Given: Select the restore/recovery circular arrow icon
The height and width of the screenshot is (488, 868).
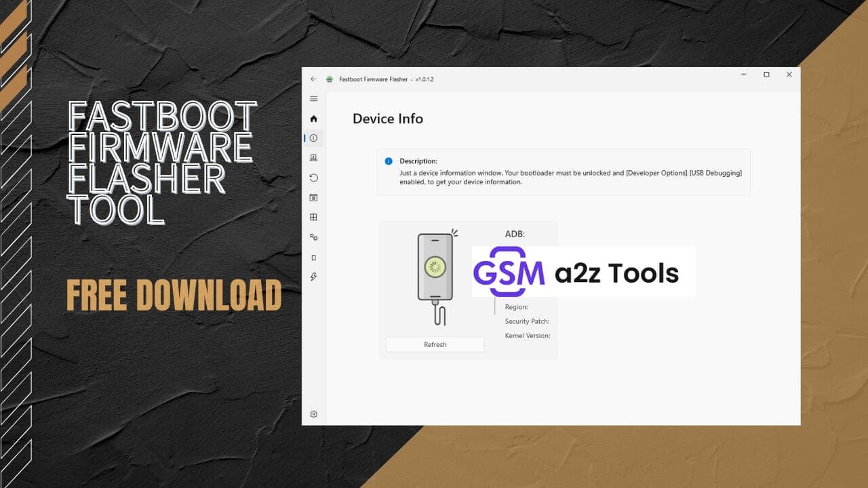Looking at the screenshot, I should coord(313,178).
